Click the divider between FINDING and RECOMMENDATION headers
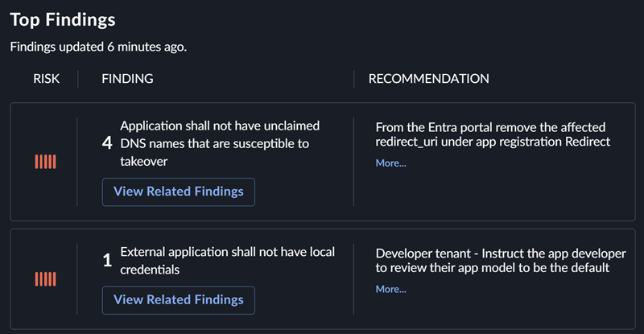 [x=354, y=79]
